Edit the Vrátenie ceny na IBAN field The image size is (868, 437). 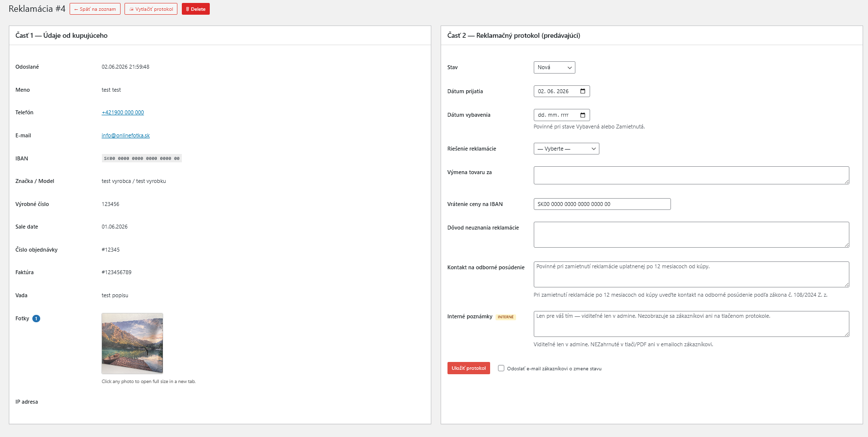click(x=602, y=204)
